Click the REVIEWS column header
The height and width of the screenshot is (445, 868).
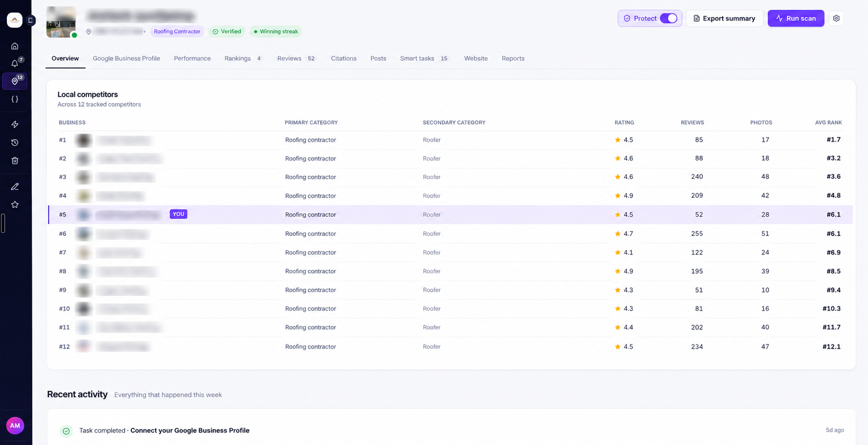click(692, 122)
